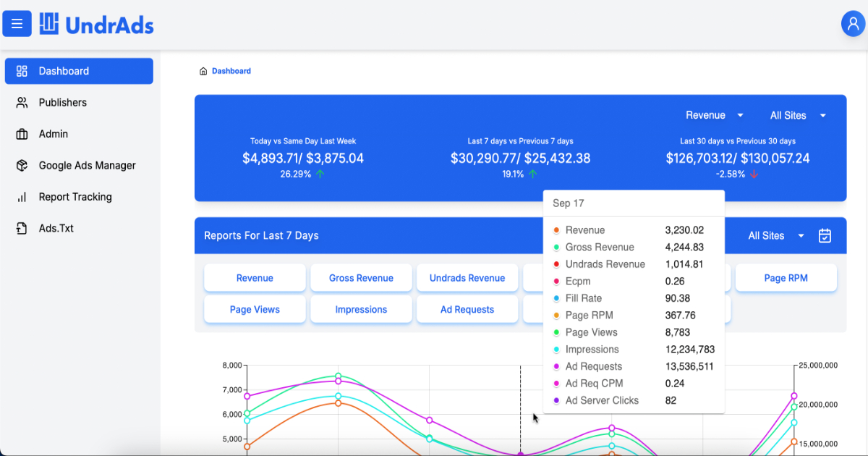Viewport: 868px width, 456px height.
Task: Click the Impressions metric button
Action: (361, 309)
